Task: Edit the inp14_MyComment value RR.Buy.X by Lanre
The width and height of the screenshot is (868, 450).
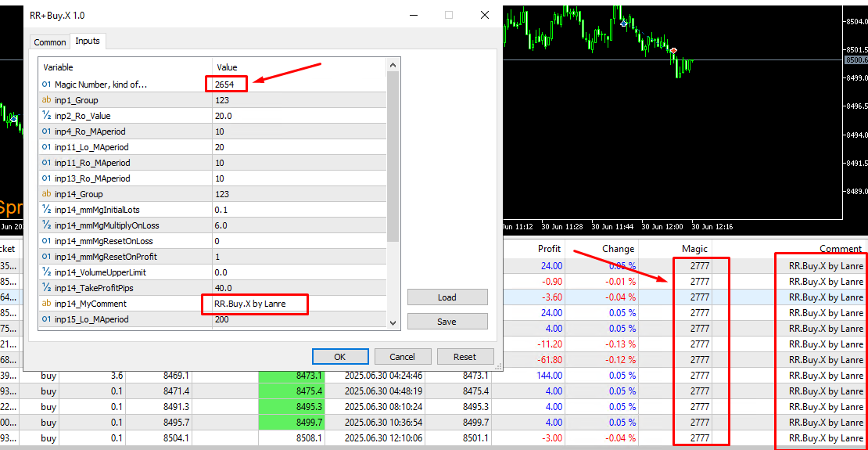Action: click(299, 304)
